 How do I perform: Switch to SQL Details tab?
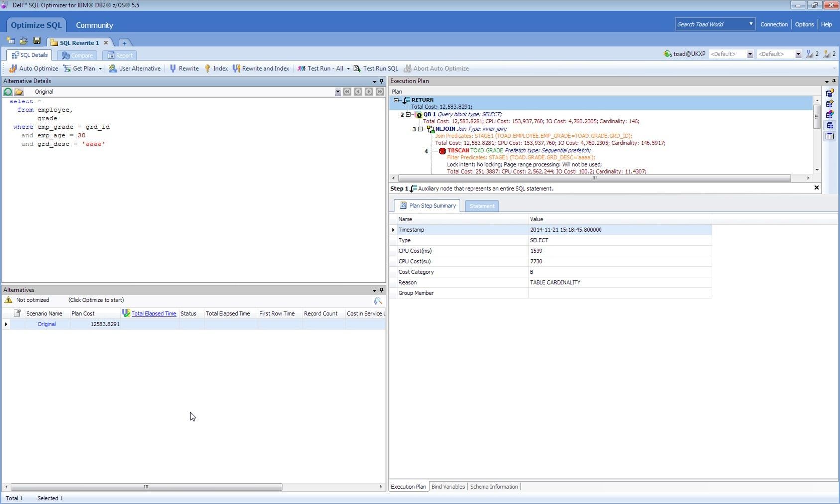30,55
